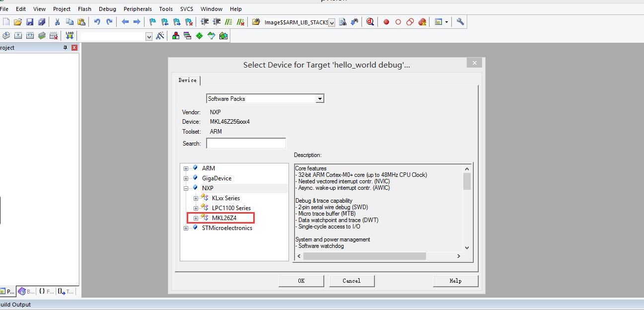This screenshot has width=644, height=310.
Task: Open the Project menu
Action: tap(62, 9)
